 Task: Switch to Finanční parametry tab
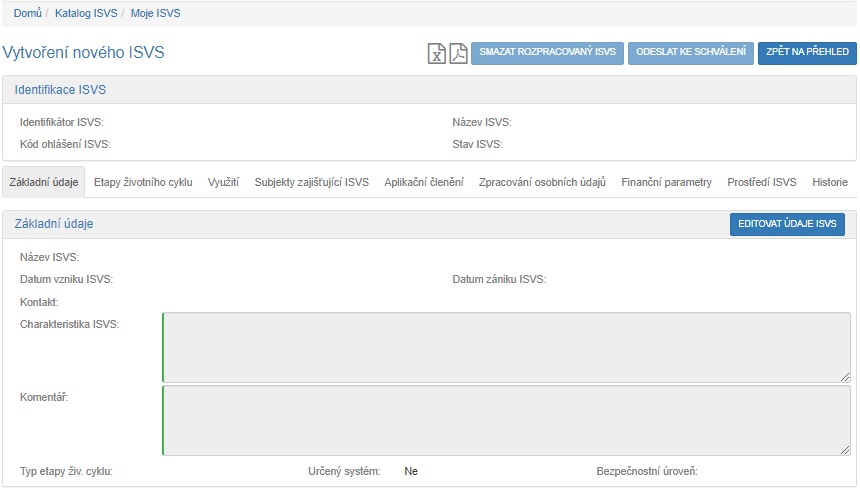666,182
